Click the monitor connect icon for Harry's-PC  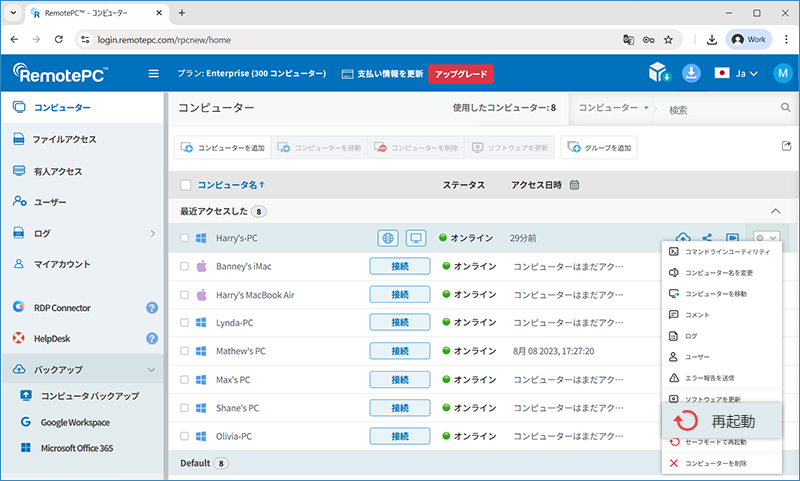click(x=416, y=238)
